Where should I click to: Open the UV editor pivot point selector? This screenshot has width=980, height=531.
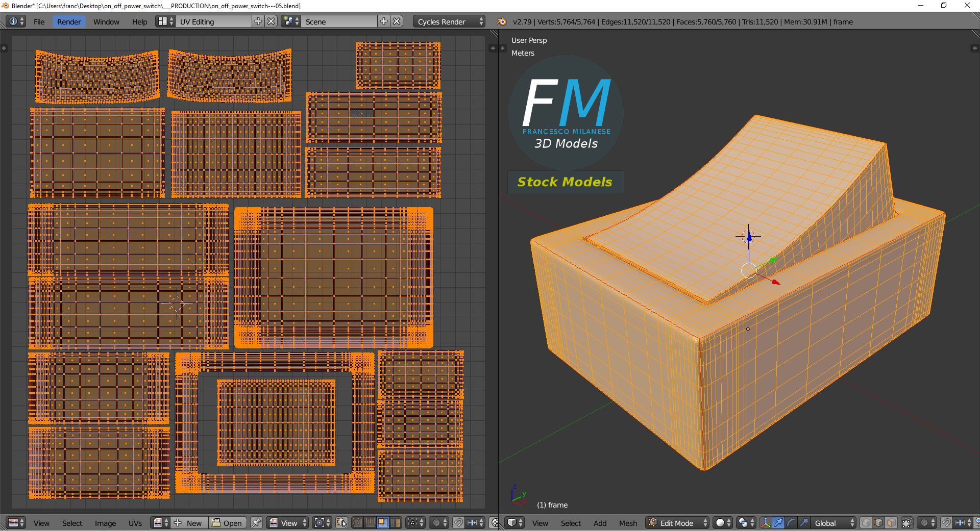coord(323,523)
